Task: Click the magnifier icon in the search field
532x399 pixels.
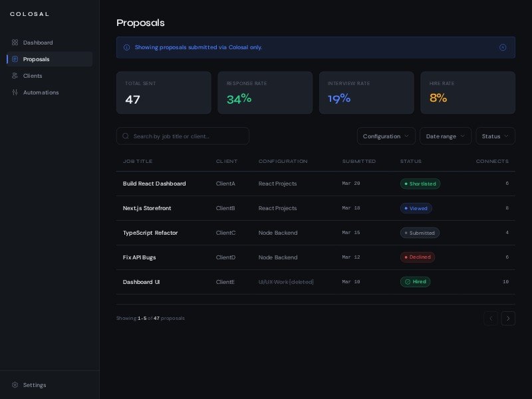Action: [126, 136]
